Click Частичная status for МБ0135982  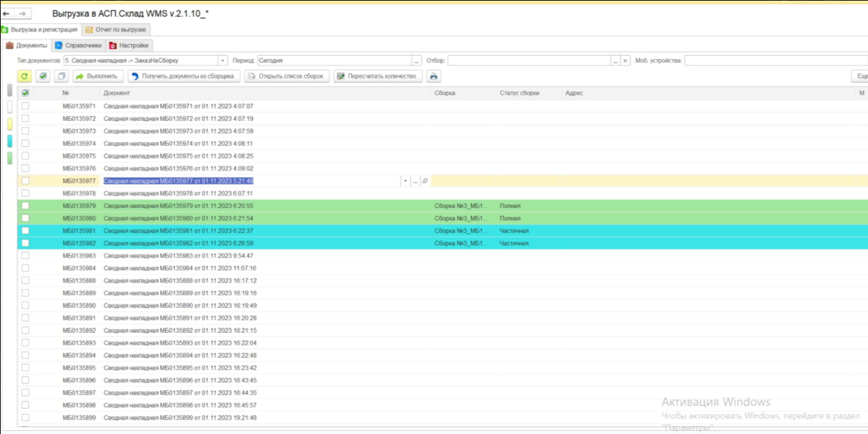(514, 243)
